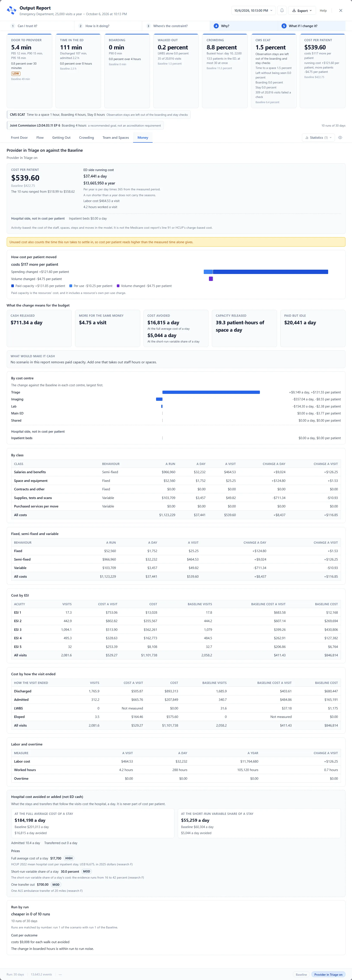This screenshot has height=980, width=352.
Task: Click the '13,643.2 events' status bar entry
Action: tap(41, 974)
